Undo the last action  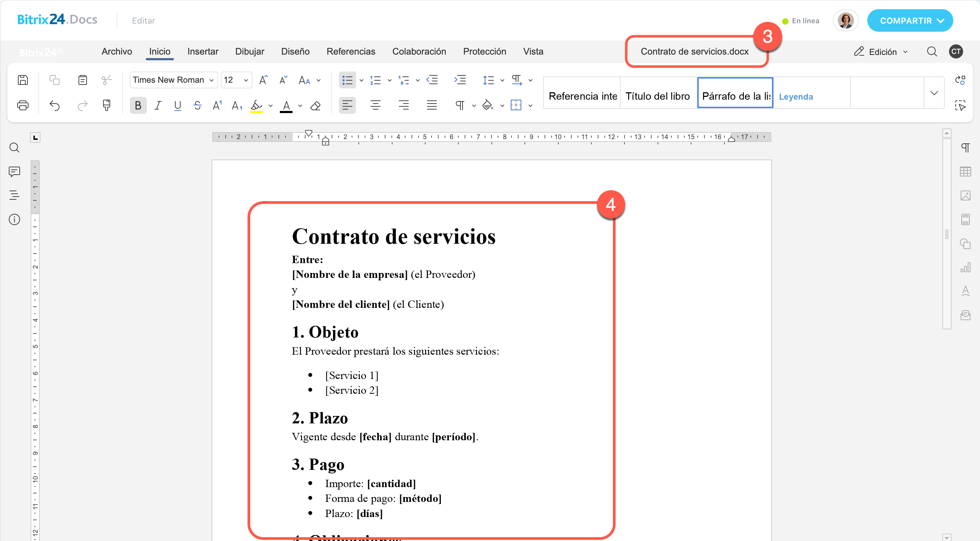click(55, 105)
